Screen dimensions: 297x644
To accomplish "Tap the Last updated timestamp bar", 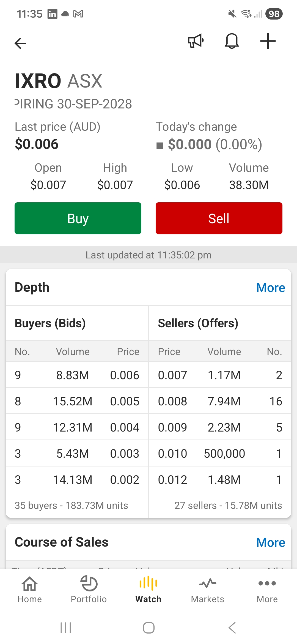I will coord(148,255).
